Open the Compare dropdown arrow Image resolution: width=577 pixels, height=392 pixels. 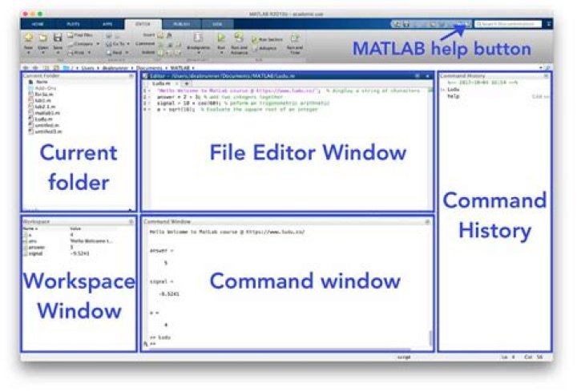98,44
